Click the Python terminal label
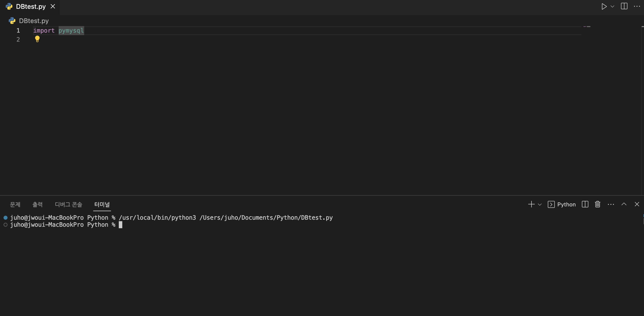This screenshot has height=316, width=644. (566, 204)
